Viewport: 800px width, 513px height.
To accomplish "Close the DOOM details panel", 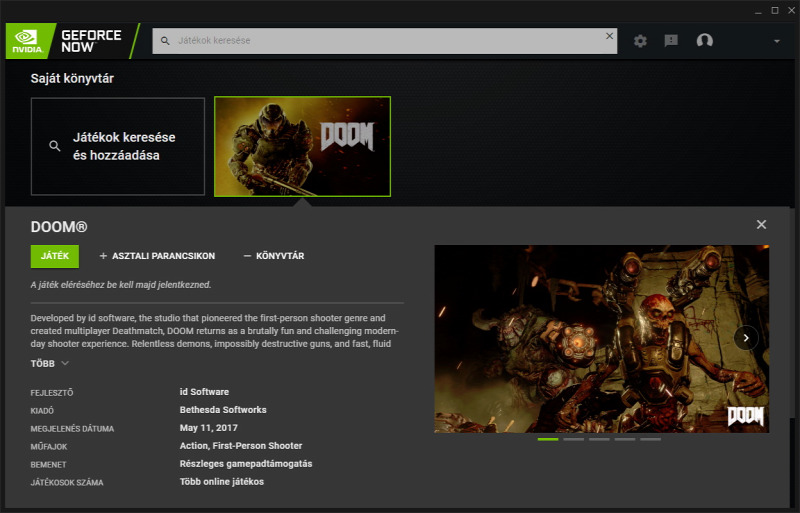I will (x=761, y=225).
